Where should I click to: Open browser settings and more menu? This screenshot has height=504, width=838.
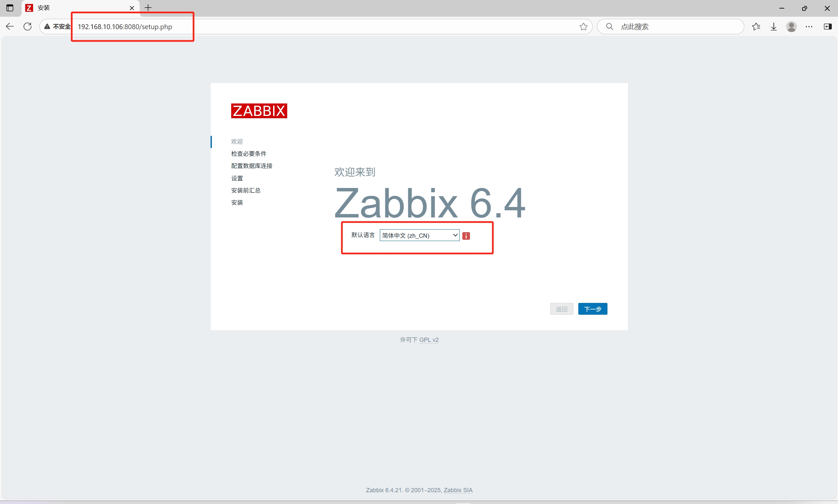coord(809,27)
